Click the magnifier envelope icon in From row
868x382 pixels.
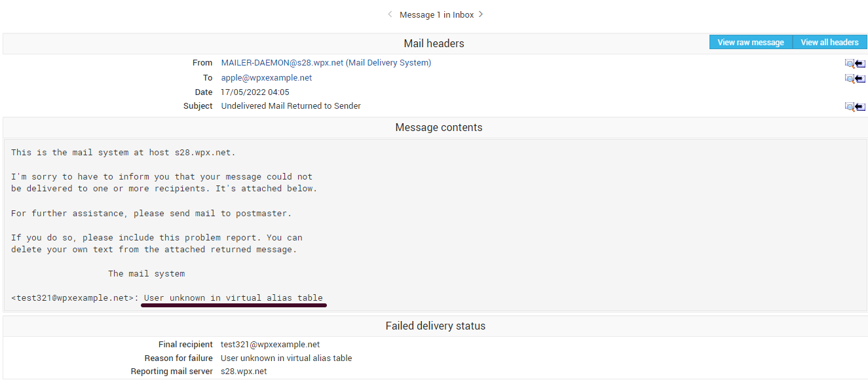850,64
